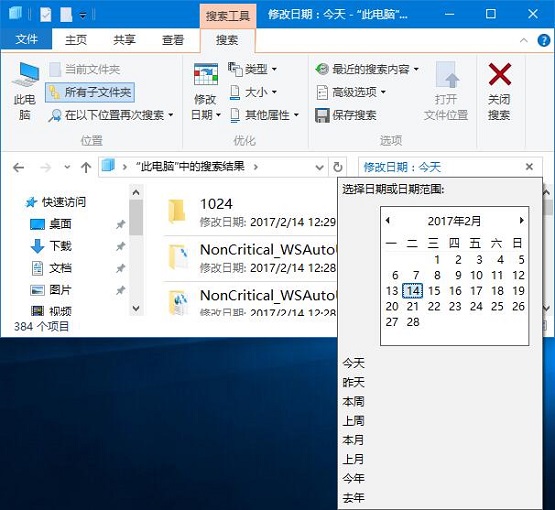This screenshot has width=555, height=510.
Task: Choose 昨天 date range
Action: coord(353,382)
